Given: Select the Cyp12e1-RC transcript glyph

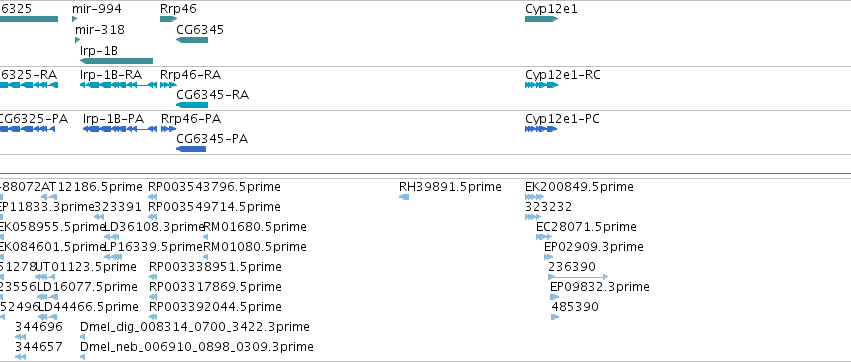Looking at the screenshot, I should tap(541, 85).
